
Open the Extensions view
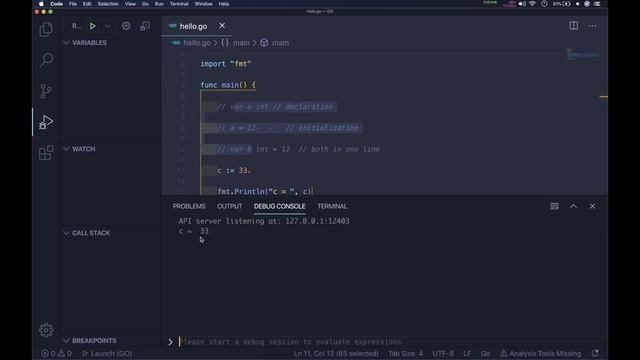46,153
